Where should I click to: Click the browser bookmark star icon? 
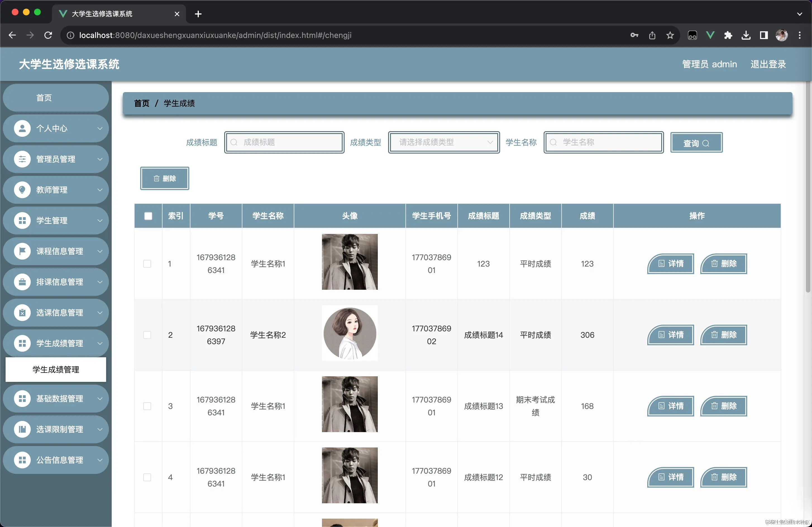(670, 35)
